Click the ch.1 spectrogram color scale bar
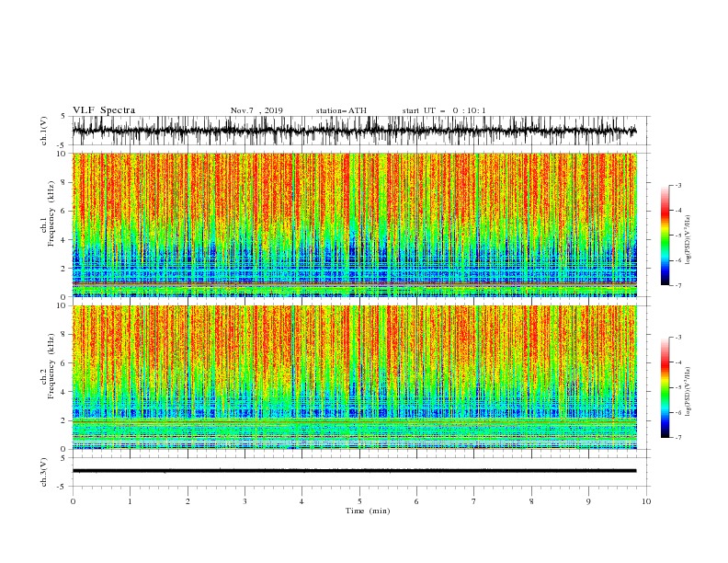 click(x=665, y=236)
